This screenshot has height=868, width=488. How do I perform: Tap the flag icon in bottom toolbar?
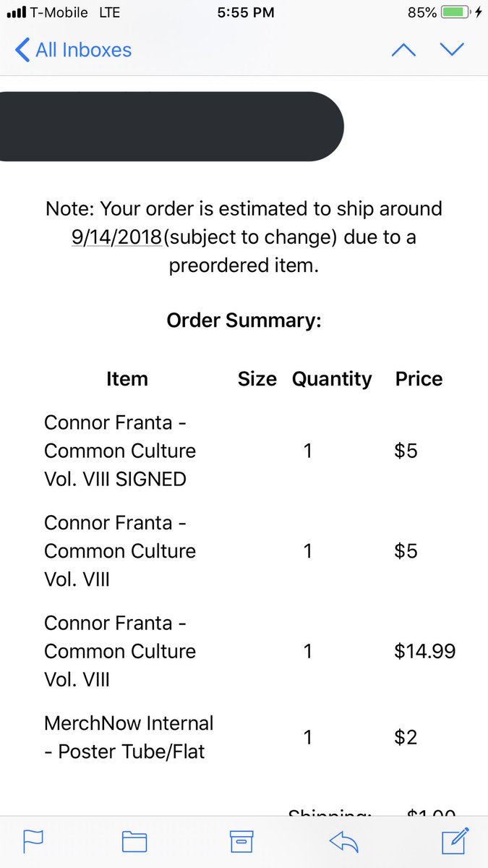pos(33,841)
